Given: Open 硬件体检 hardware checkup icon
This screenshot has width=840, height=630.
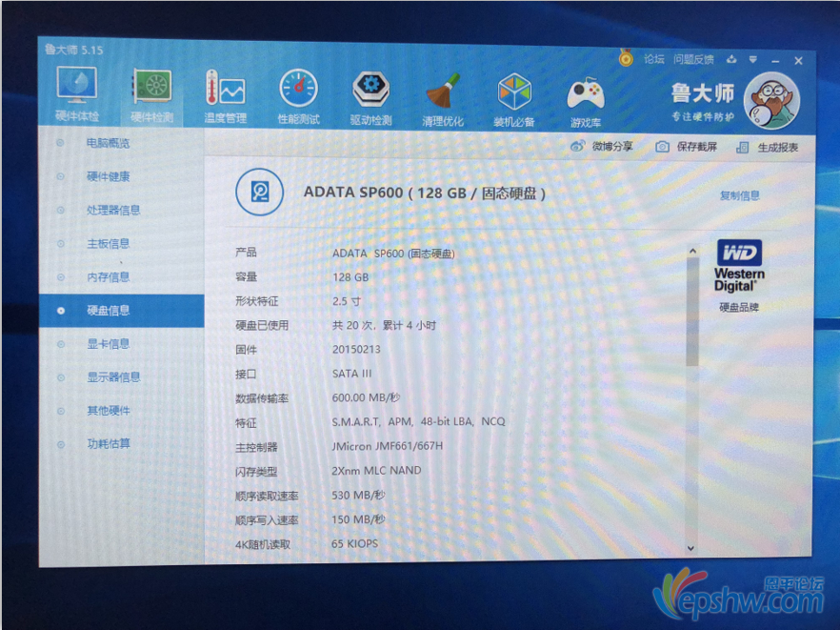Looking at the screenshot, I should tap(76, 86).
